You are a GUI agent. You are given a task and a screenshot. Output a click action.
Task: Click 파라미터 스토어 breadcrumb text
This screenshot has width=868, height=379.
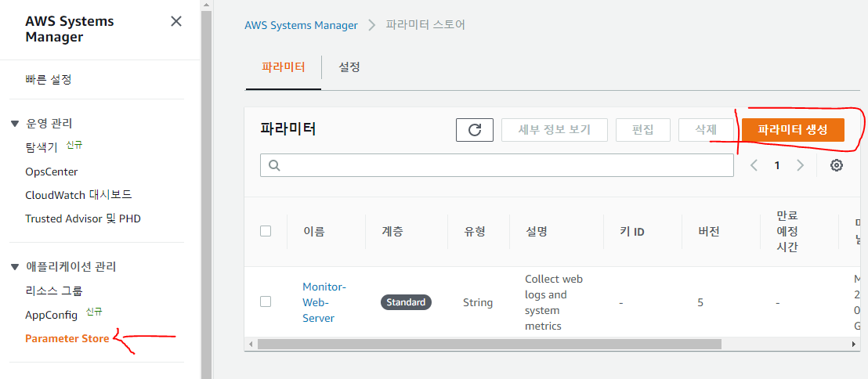pos(425,25)
